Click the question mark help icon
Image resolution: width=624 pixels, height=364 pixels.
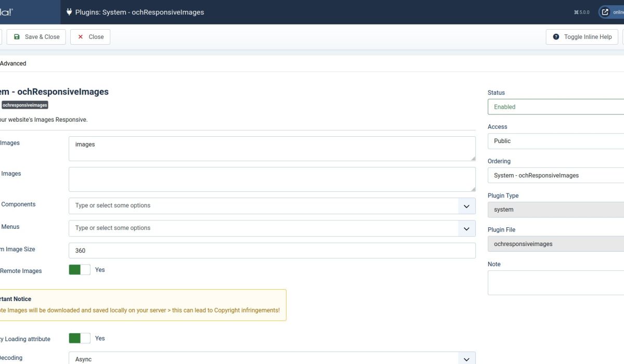point(556,37)
